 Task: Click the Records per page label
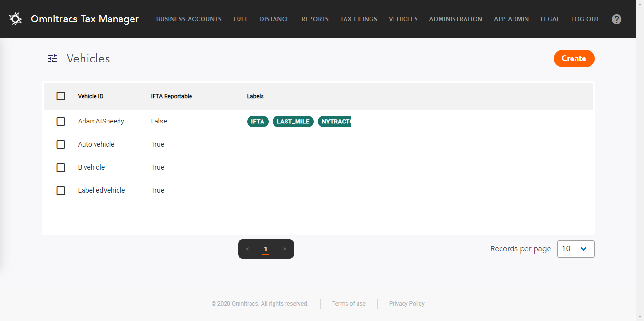point(521,249)
